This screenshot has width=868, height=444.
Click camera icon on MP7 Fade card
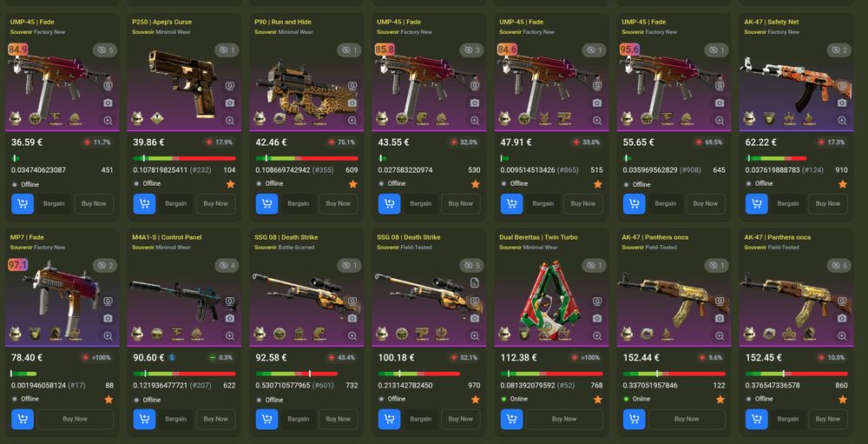click(108, 318)
